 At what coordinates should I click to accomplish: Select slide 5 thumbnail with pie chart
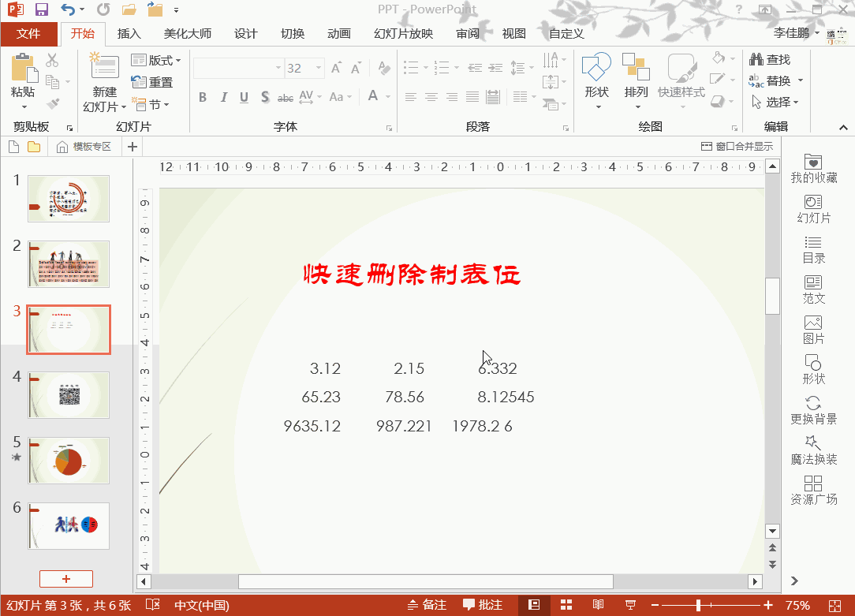pyautogui.click(x=69, y=461)
